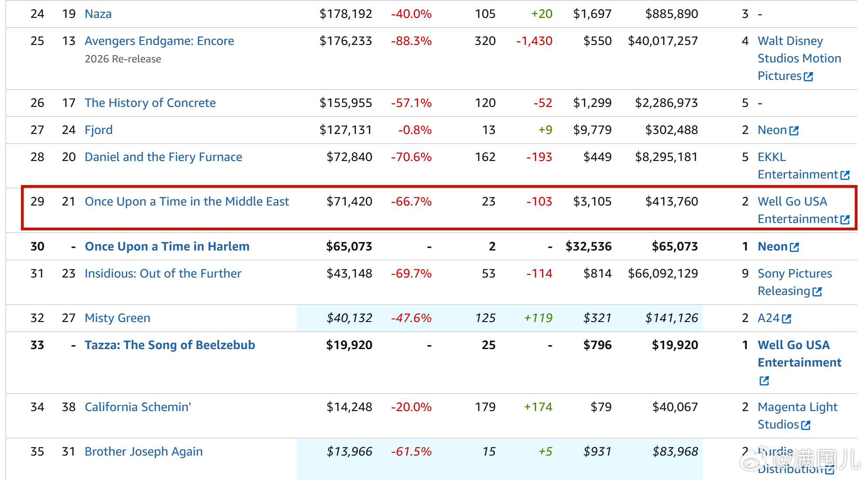The image size is (868, 480).
Task: Click external link icon beside Neon in Fjord row
Action: 794,130
